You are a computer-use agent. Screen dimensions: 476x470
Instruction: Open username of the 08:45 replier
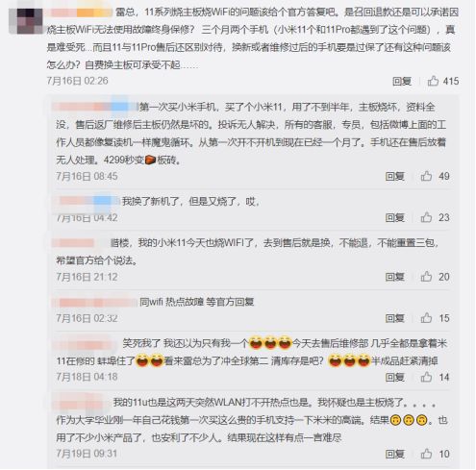(x=95, y=107)
